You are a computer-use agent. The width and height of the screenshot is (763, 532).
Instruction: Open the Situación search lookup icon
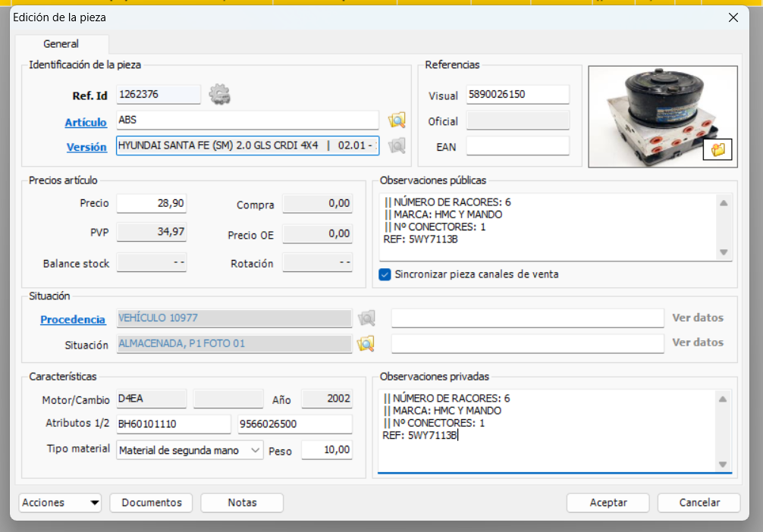(366, 344)
